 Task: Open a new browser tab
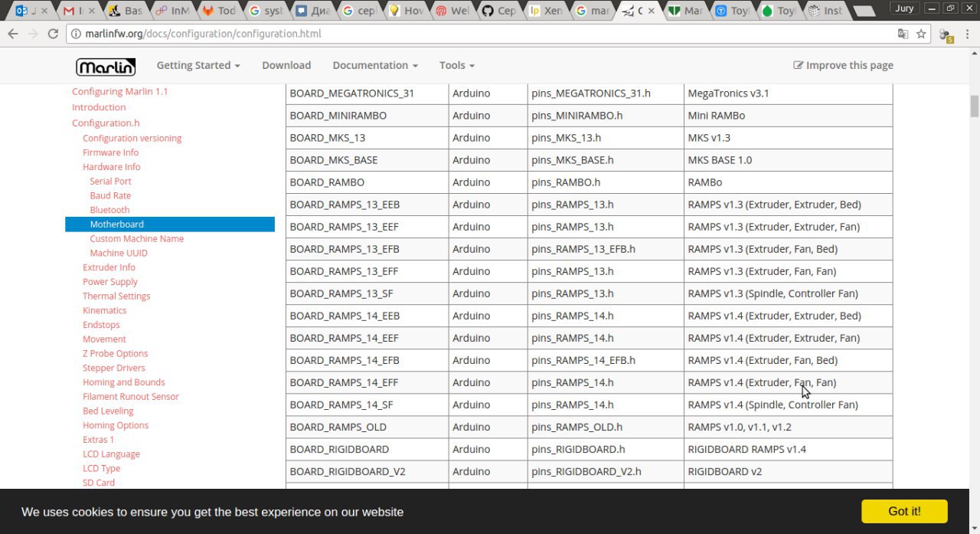[865, 11]
